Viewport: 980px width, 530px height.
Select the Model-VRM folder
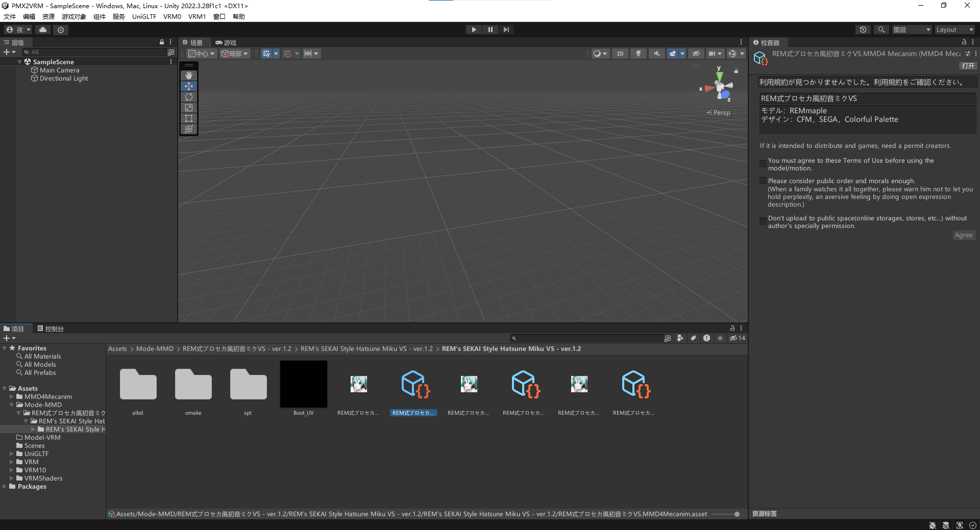point(42,438)
